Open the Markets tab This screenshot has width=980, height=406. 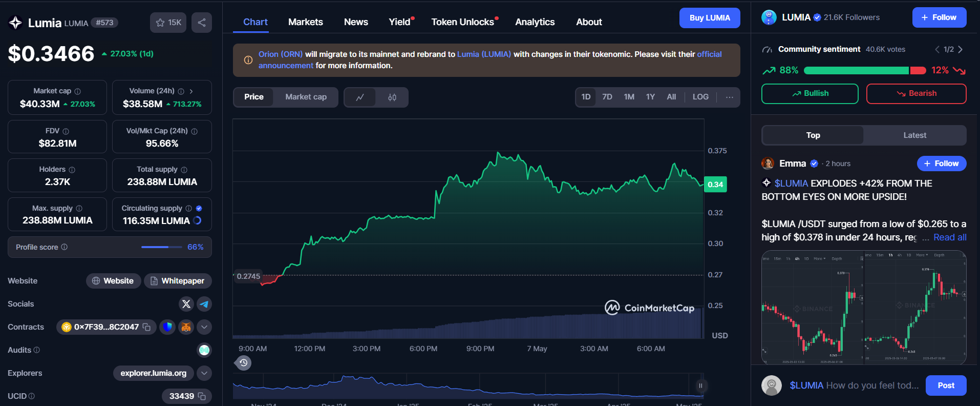(x=306, y=22)
